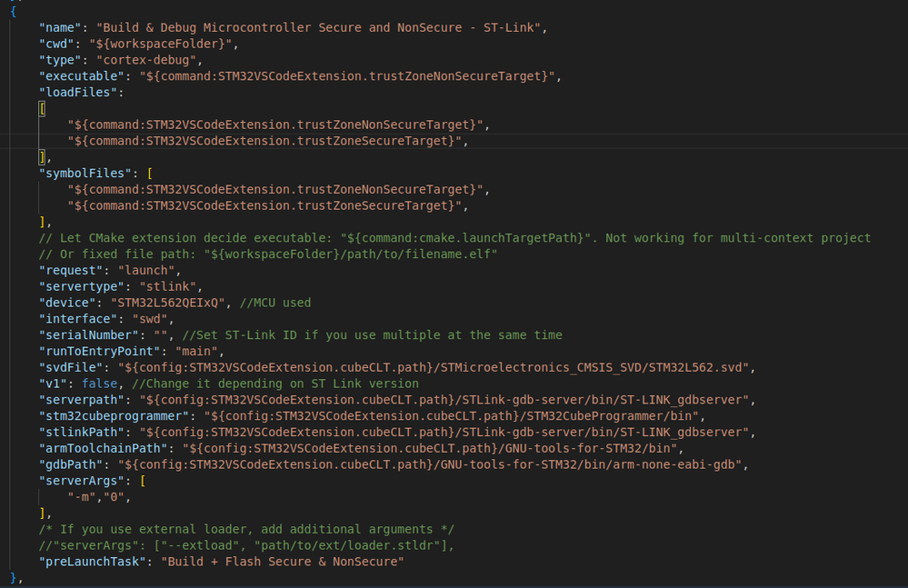The image size is (908, 588).
Task: Click the "symbolFiles" key
Action: 85,174
